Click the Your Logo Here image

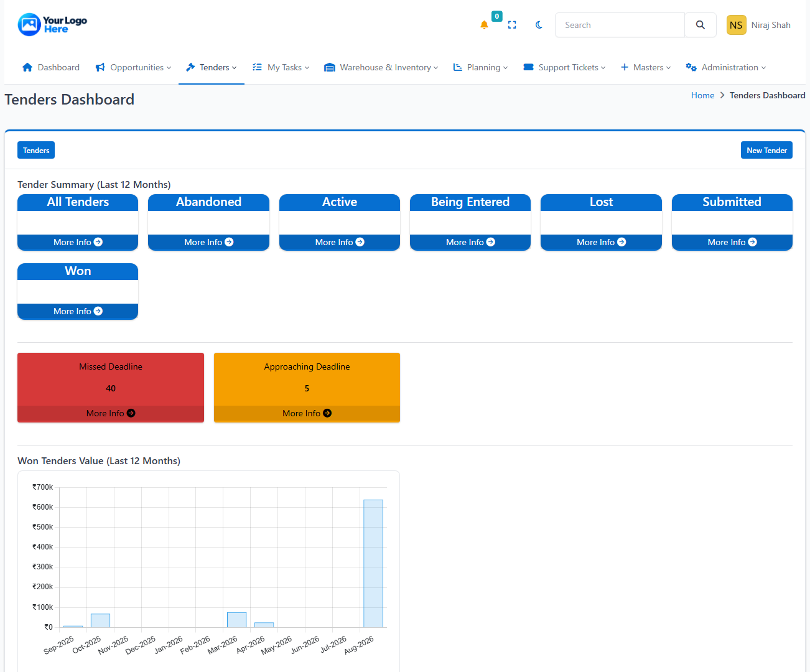[52, 24]
